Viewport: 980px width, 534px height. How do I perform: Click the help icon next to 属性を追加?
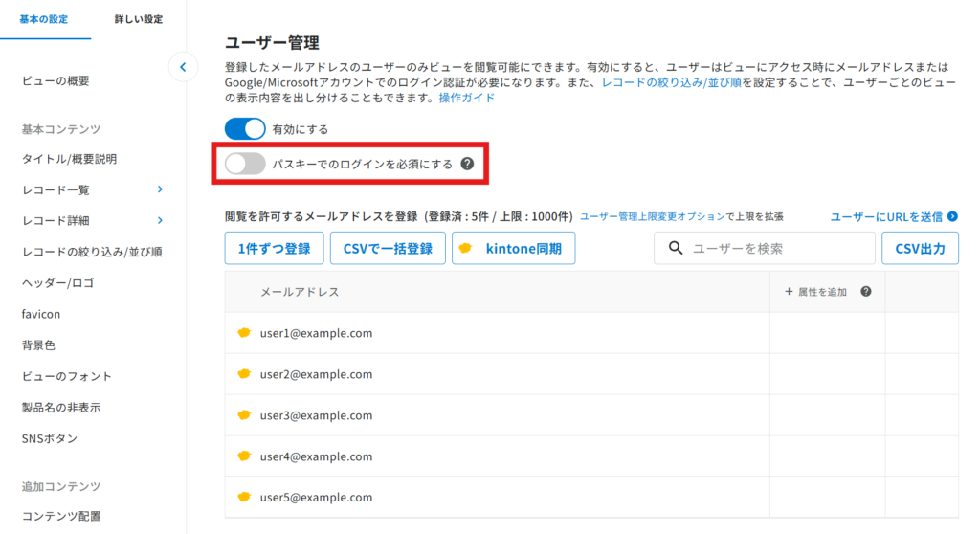click(865, 291)
